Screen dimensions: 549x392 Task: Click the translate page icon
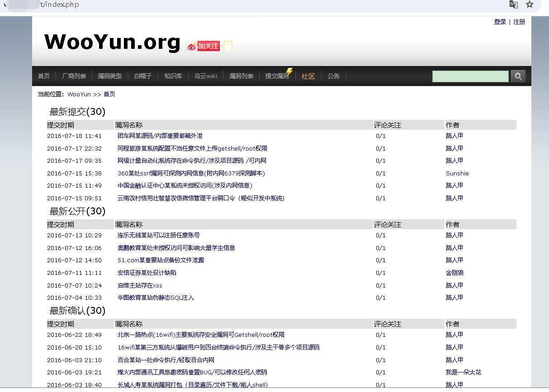(513, 5)
